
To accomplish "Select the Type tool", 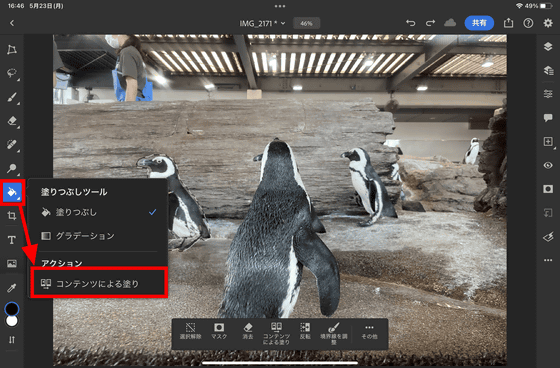I will [x=12, y=239].
